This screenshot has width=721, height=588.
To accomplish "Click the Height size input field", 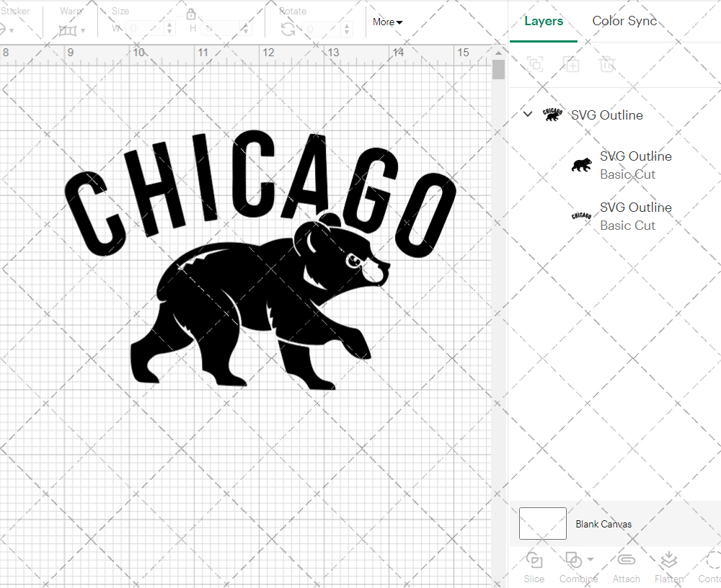I will [221, 29].
